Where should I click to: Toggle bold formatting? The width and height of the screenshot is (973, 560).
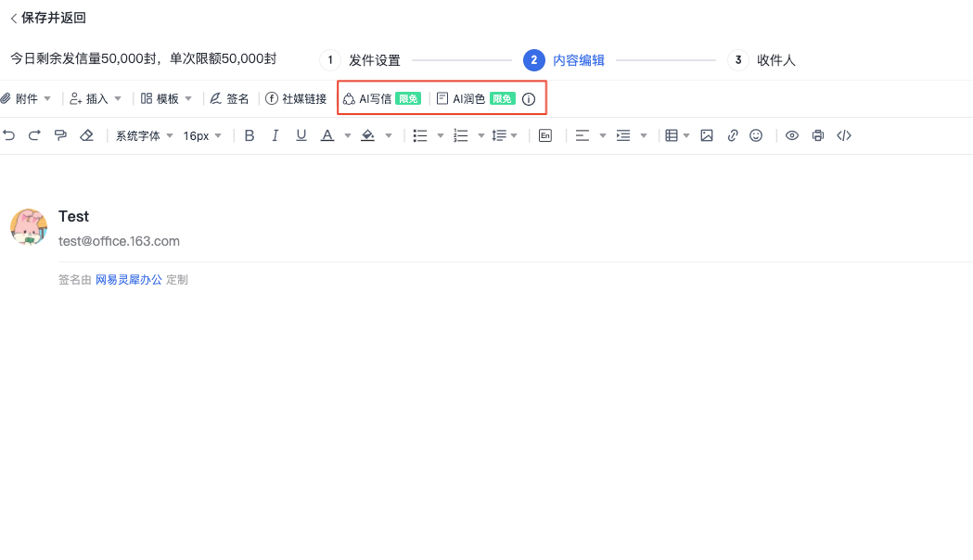point(249,135)
